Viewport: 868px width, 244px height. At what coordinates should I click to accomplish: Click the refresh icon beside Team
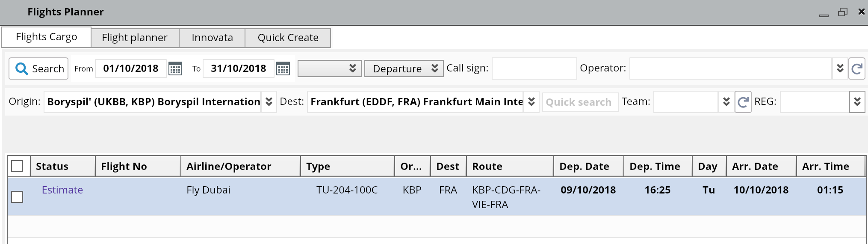(x=743, y=102)
